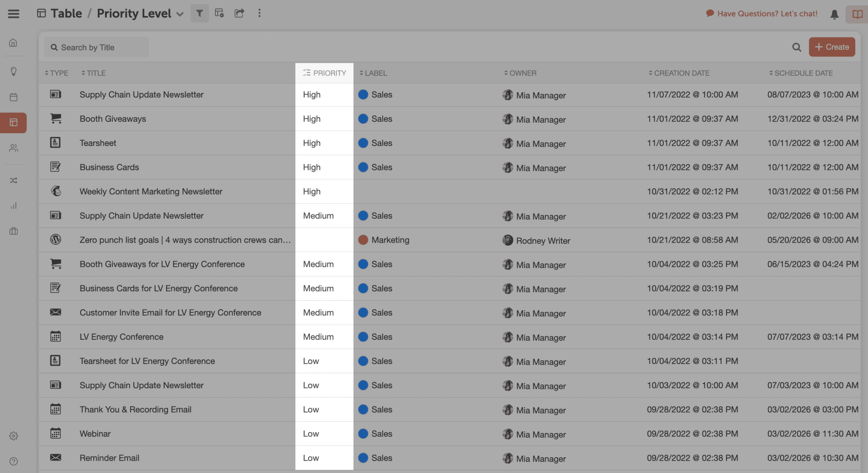This screenshot has height=473, width=868.
Task: Click the filter funnel icon
Action: coord(199,14)
